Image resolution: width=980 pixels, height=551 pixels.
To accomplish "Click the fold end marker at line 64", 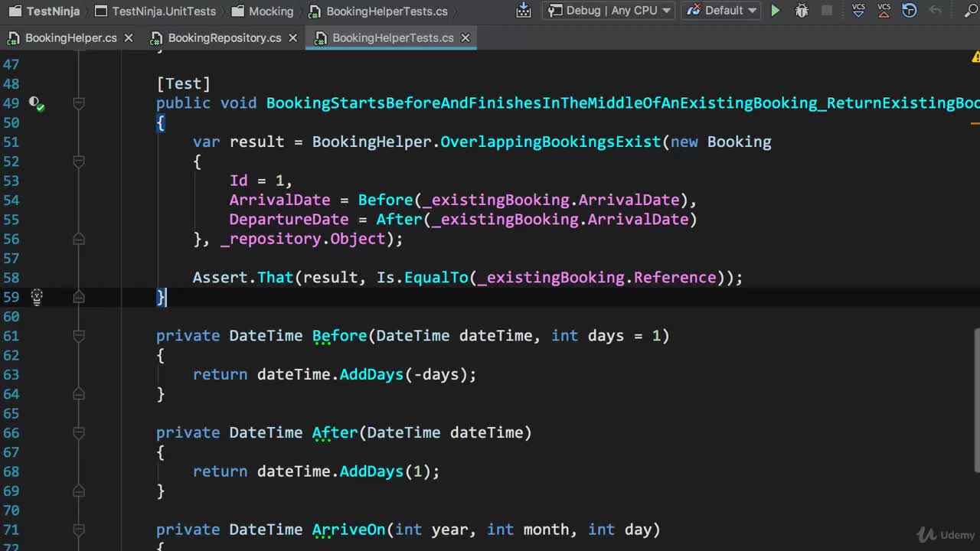I will point(79,394).
